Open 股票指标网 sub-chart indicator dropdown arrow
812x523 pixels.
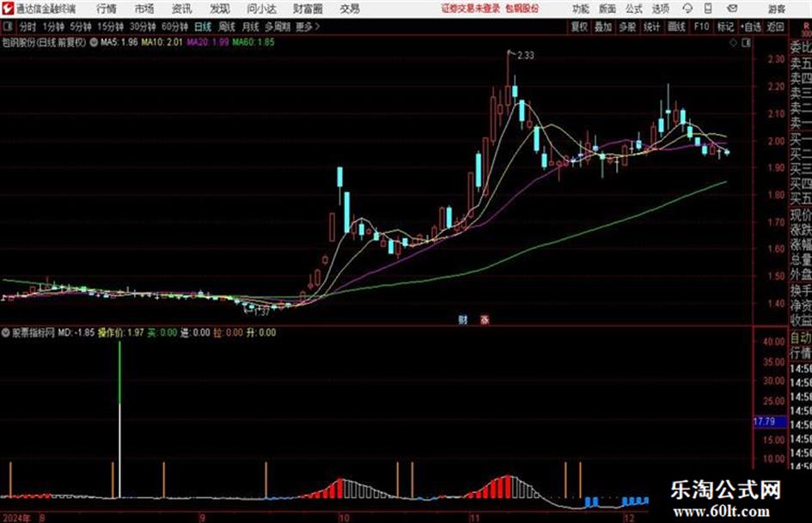coord(6,333)
